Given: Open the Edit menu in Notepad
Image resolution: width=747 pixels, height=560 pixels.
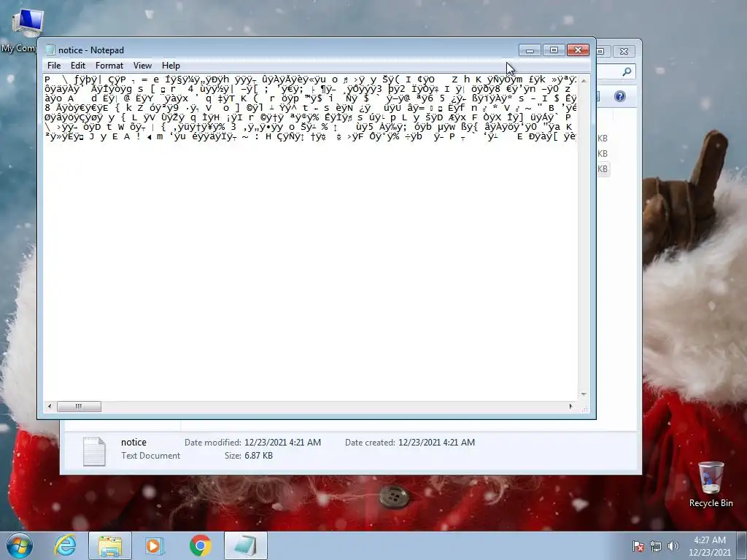Looking at the screenshot, I should pos(77,66).
